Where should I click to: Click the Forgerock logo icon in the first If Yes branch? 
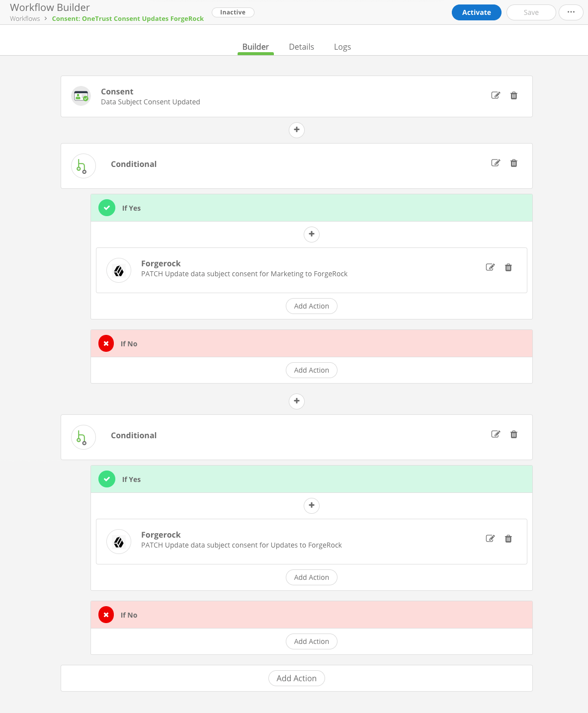118,270
